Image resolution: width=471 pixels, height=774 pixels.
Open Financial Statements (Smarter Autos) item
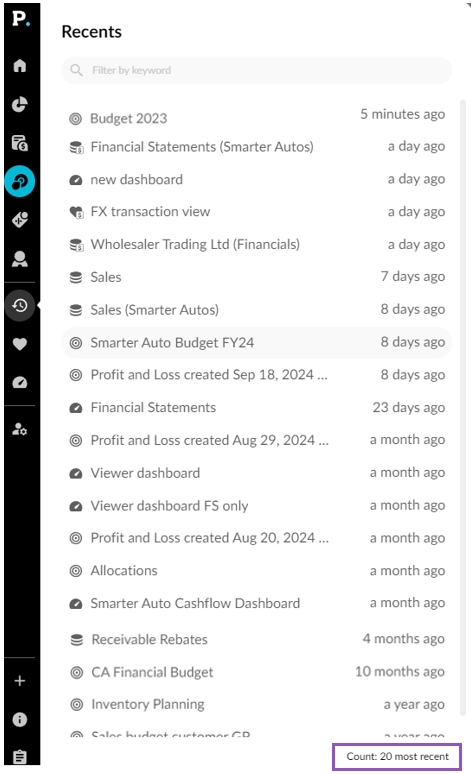tap(257, 147)
